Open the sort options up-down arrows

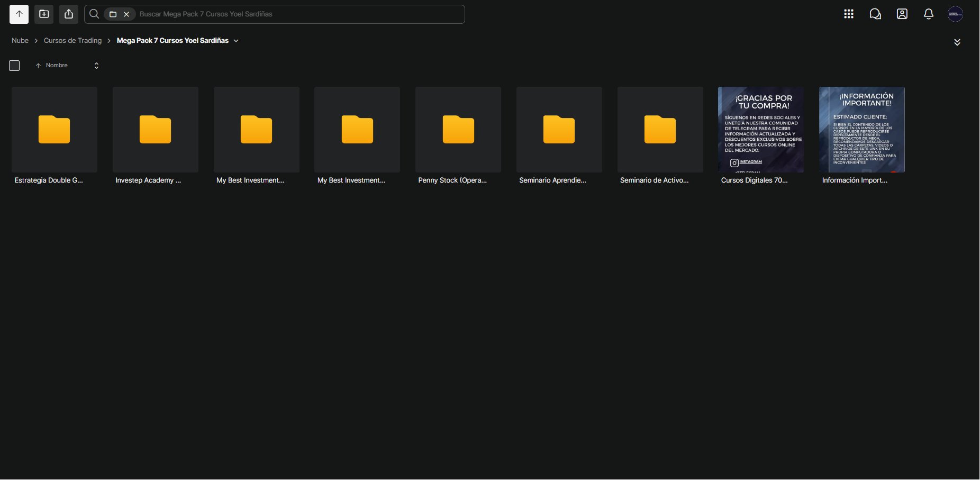pos(96,66)
